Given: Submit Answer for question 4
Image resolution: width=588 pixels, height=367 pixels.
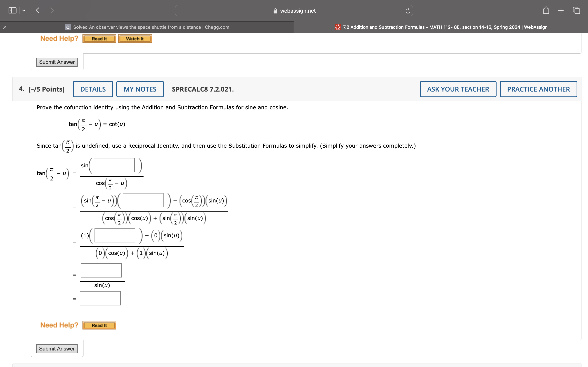Looking at the screenshot, I should (x=57, y=349).
